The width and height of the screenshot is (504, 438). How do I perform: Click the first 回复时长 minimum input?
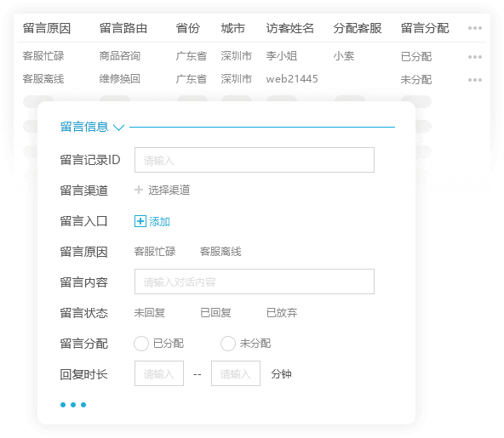coord(159,373)
